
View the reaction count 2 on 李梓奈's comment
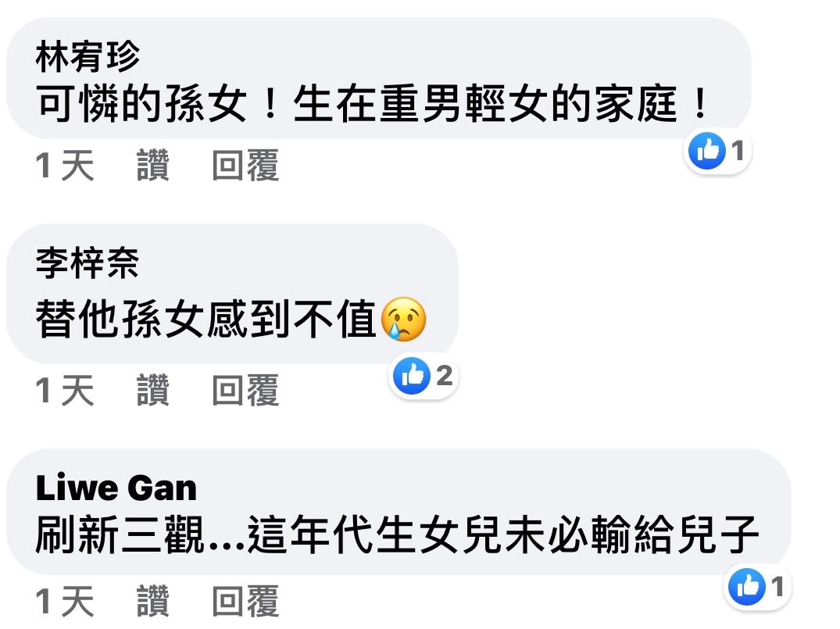444,376
